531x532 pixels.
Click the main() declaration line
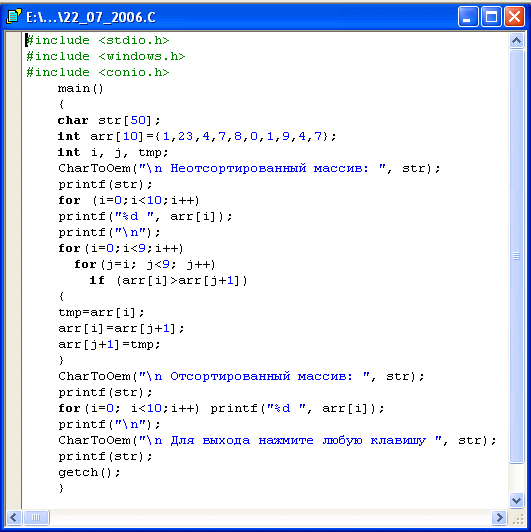click(80, 89)
